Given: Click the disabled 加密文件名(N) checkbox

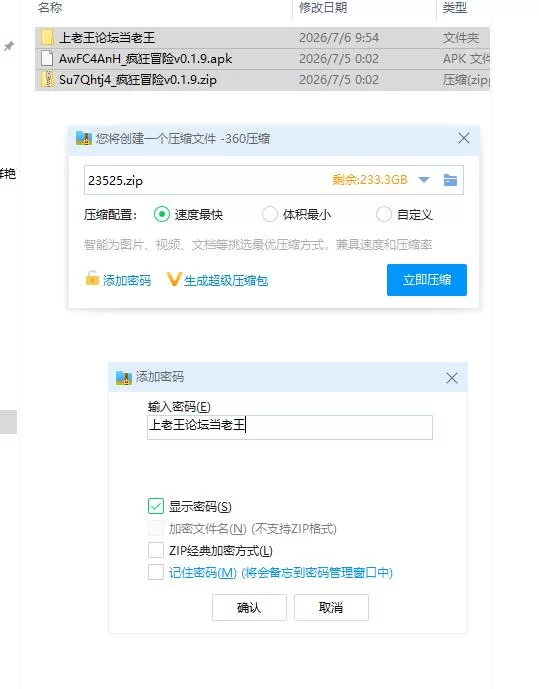Looking at the screenshot, I should [156, 528].
